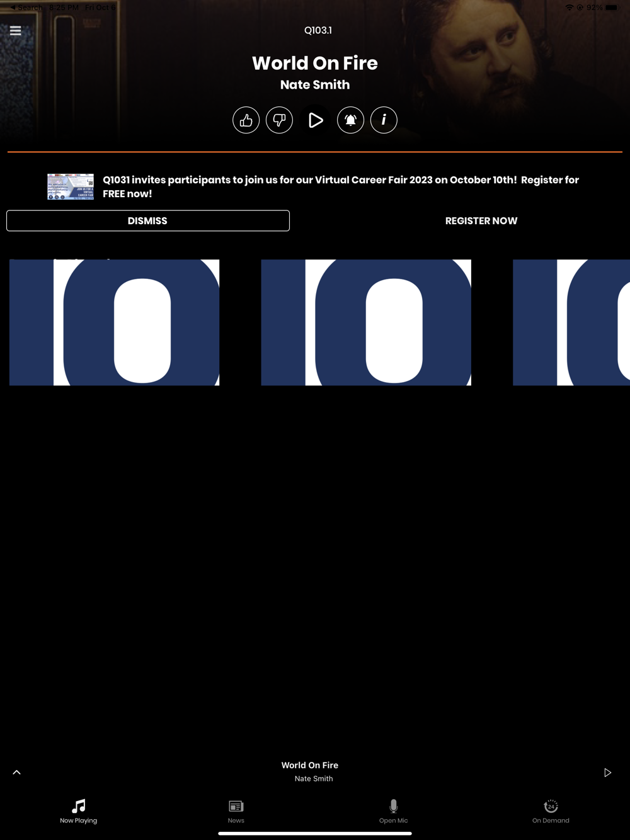Tap the alarm bell alert icon
Viewport: 630px width, 840px height.
tap(350, 120)
